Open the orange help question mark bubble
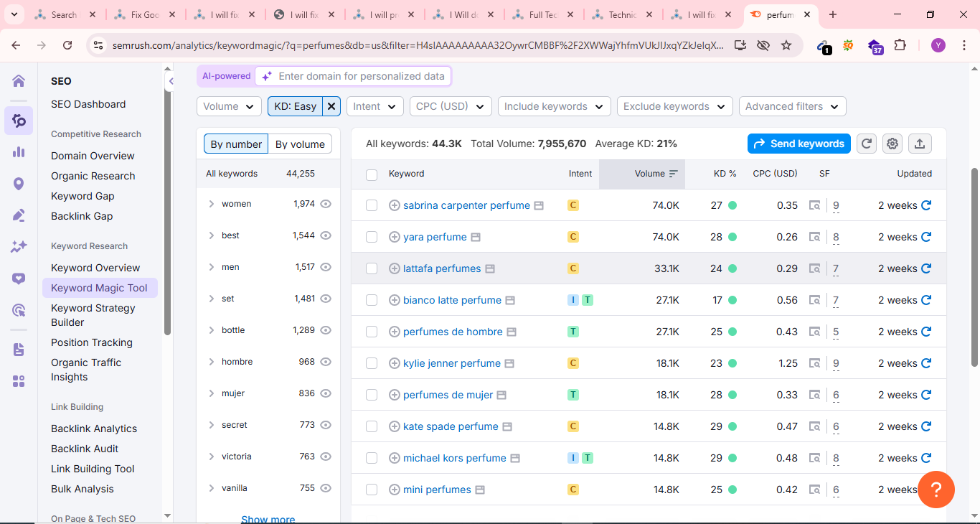This screenshot has height=524, width=980. click(936, 490)
